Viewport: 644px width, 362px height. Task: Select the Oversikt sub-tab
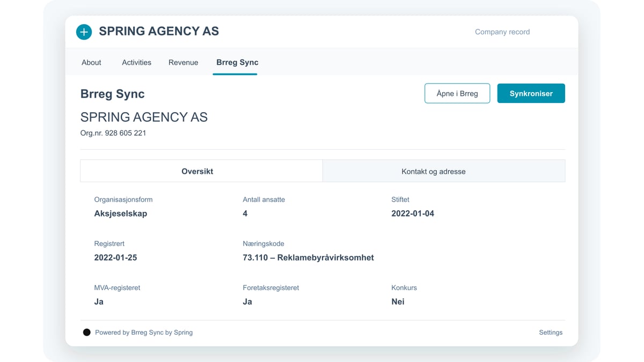pos(201,171)
